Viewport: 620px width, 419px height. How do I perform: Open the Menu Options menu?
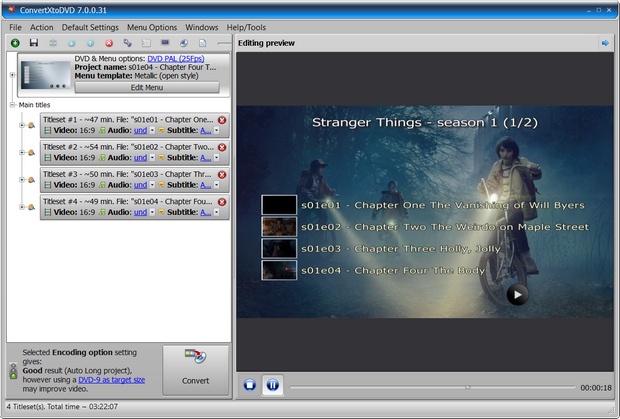click(x=152, y=27)
